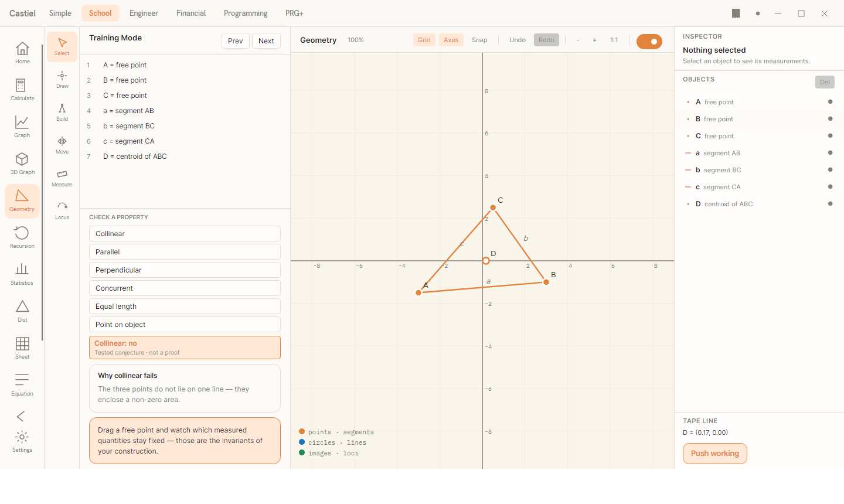844x504 pixels.
Task: Go to the Statistics module
Action: click(x=22, y=275)
